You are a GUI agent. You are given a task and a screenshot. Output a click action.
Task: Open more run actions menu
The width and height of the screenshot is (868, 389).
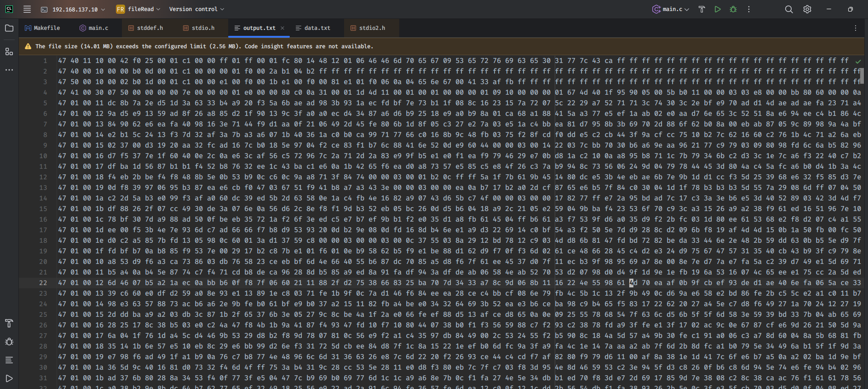point(749,9)
